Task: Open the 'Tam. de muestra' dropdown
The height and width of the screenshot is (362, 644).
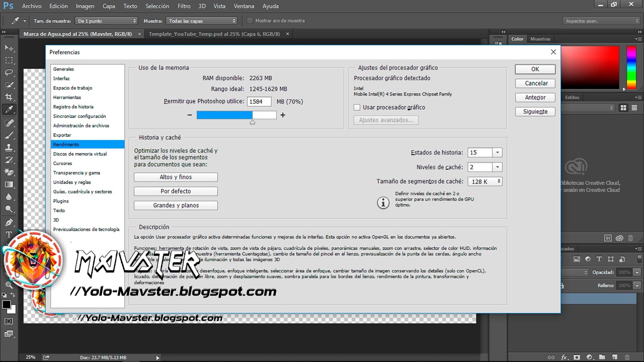Action: click(x=107, y=21)
